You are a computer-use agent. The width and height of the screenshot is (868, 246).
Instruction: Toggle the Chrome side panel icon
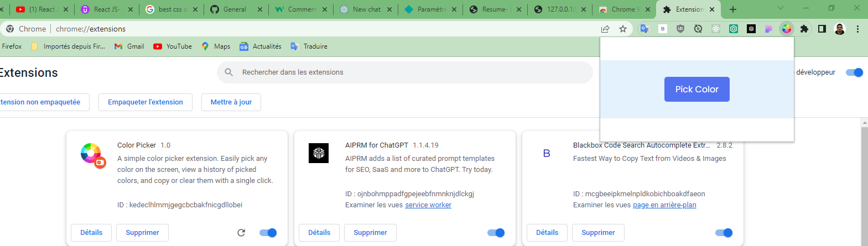[x=822, y=29]
